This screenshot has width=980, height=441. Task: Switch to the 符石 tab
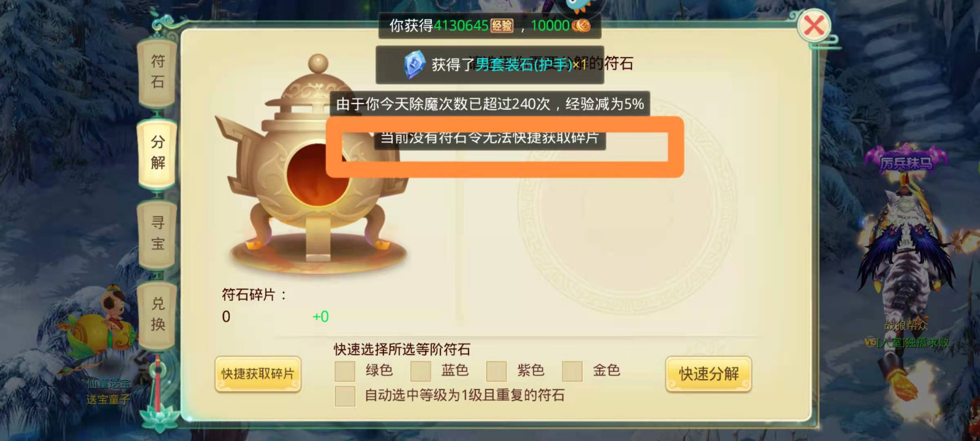pyautogui.click(x=158, y=72)
